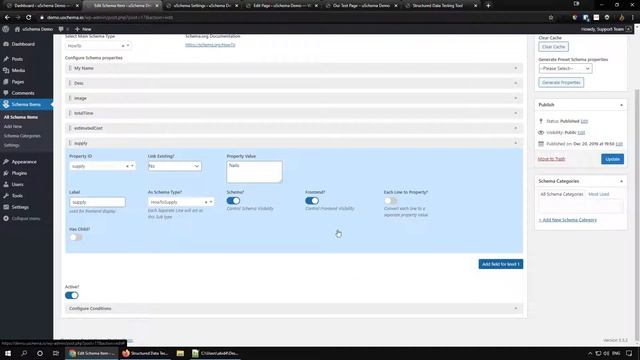The height and width of the screenshot is (360, 640).
Task: Enable the Each Line to Property? switch
Action: coord(390,201)
